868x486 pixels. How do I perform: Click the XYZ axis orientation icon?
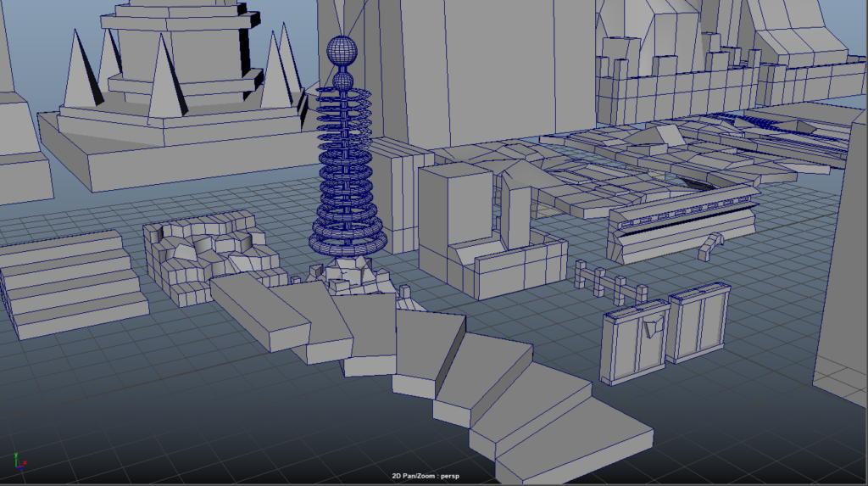point(19,461)
